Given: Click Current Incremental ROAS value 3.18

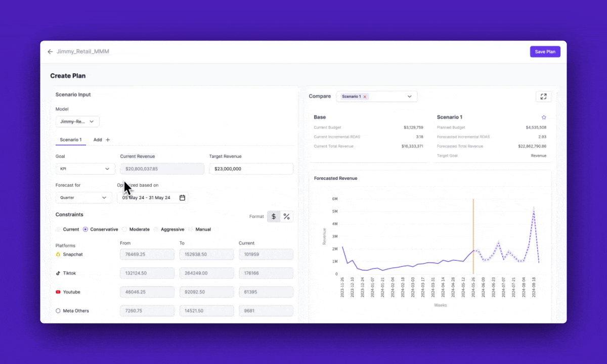Looking at the screenshot, I should pos(419,137).
